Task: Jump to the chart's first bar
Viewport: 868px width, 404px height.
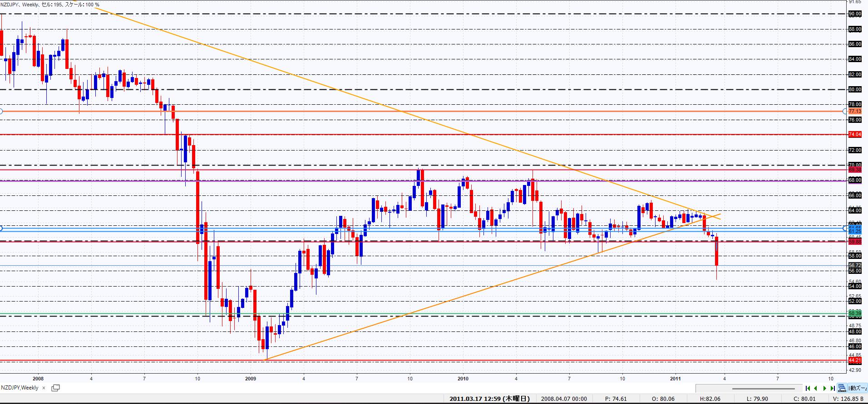Action: point(808,388)
